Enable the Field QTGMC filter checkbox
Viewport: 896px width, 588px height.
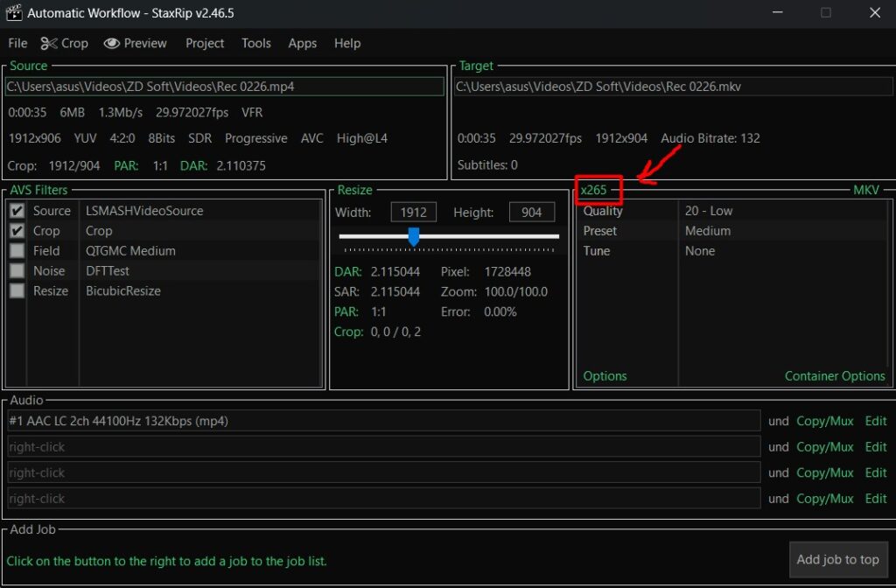click(x=17, y=251)
